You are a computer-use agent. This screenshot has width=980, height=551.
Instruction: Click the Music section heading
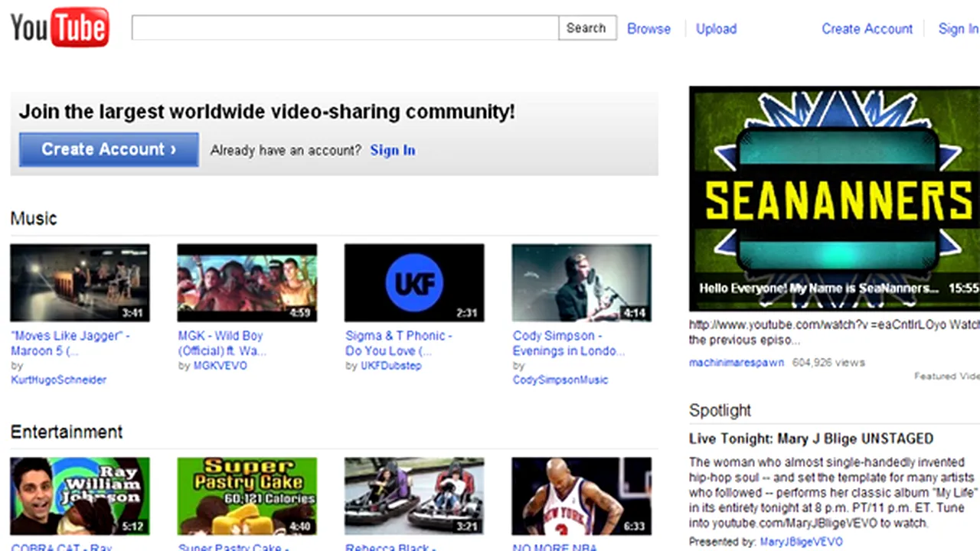coord(34,218)
